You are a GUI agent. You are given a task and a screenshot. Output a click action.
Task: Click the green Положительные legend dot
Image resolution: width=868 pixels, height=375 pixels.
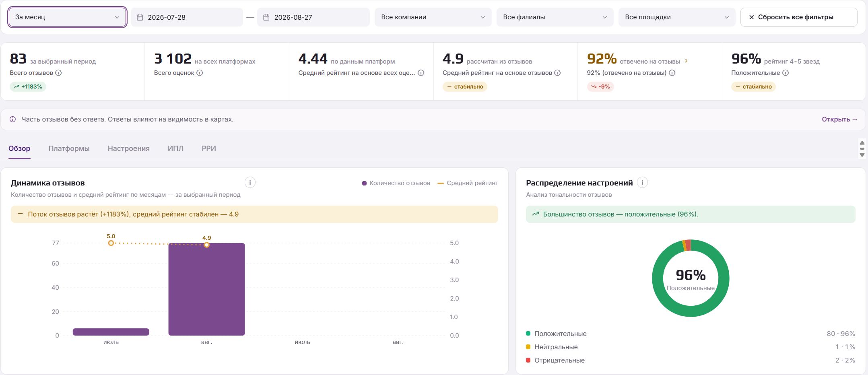(528, 334)
